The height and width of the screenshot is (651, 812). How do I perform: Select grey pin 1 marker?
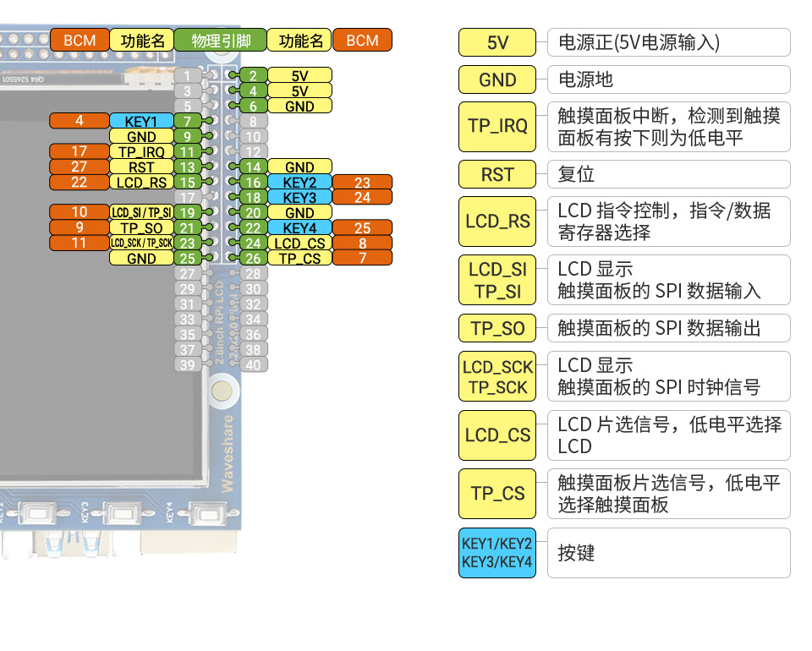(188, 76)
